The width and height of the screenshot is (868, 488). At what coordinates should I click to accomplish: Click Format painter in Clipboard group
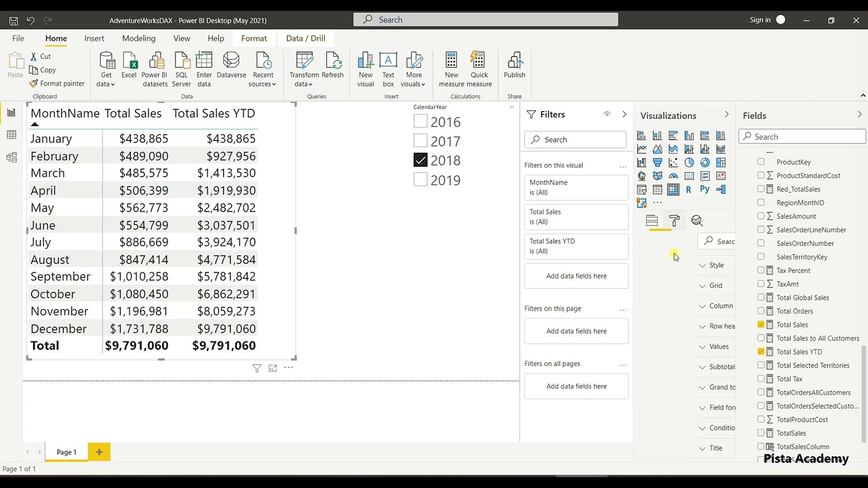pos(57,83)
